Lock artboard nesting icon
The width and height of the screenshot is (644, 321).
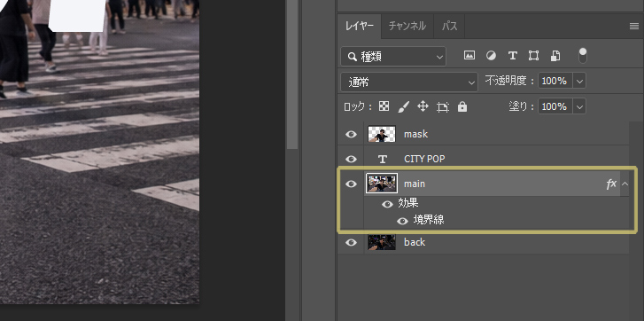[442, 107]
